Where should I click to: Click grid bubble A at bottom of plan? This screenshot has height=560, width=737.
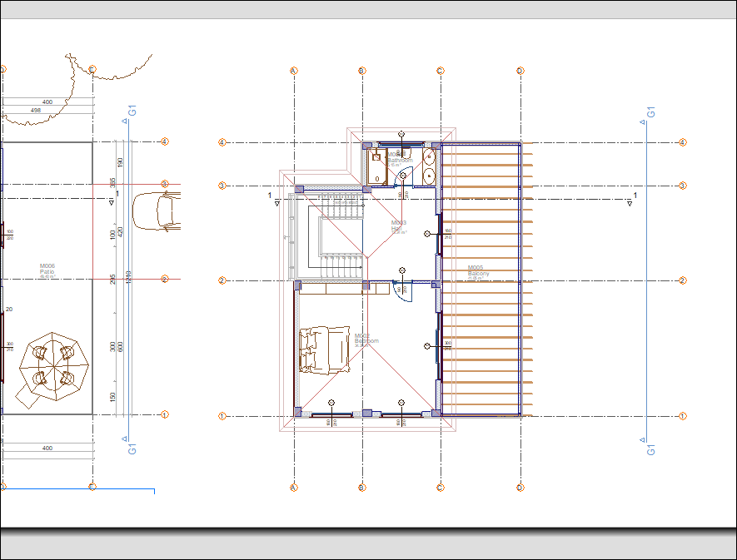[x=294, y=488]
